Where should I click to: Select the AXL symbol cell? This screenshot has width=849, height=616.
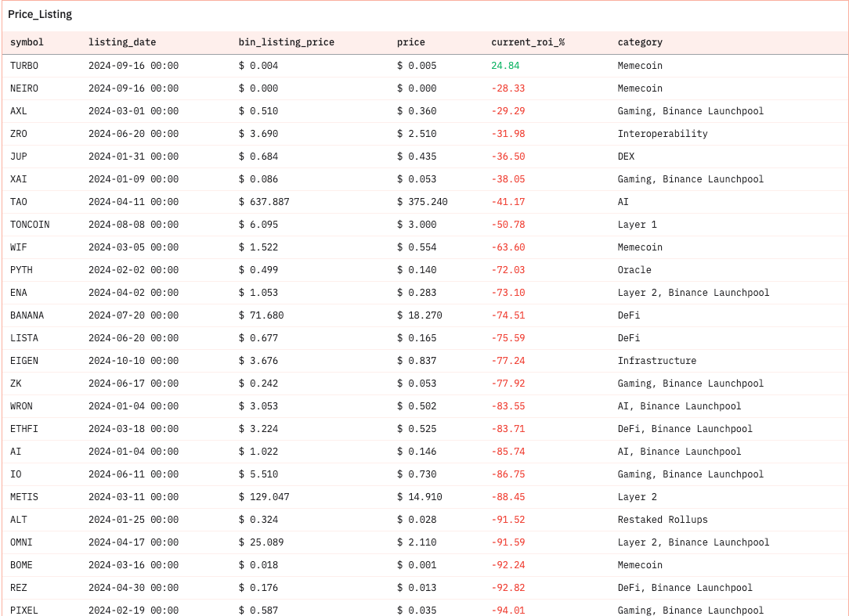[x=19, y=111]
